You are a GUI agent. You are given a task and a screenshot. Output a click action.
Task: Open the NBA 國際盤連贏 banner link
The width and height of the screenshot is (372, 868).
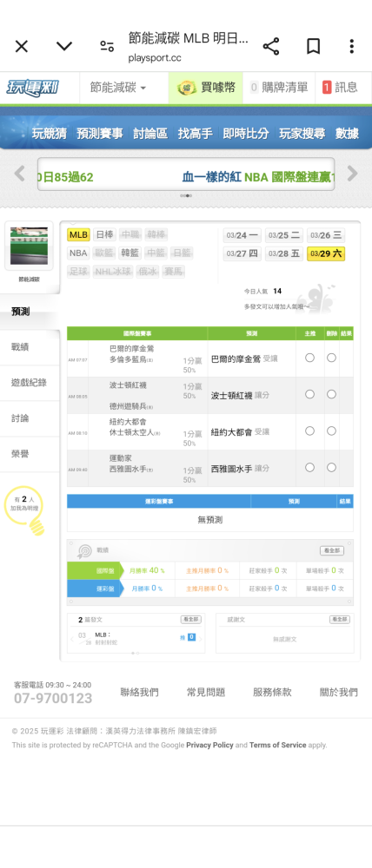(x=258, y=177)
